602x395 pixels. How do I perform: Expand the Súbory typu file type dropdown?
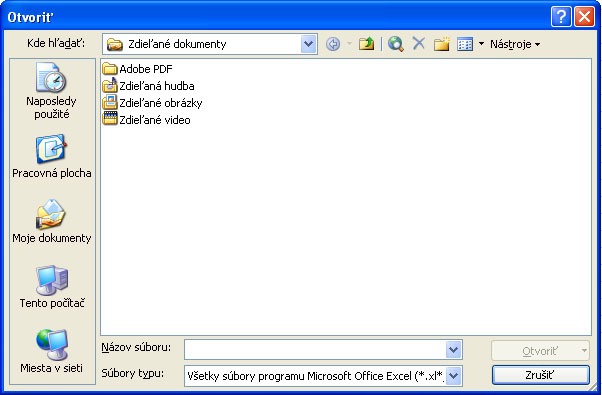tap(453, 375)
